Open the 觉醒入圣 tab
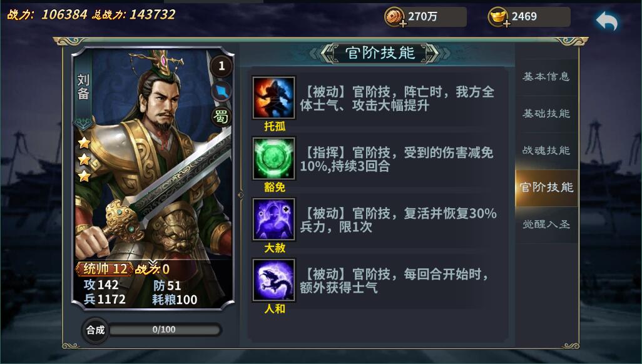This screenshot has height=364, width=642. (x=546, y=225)
